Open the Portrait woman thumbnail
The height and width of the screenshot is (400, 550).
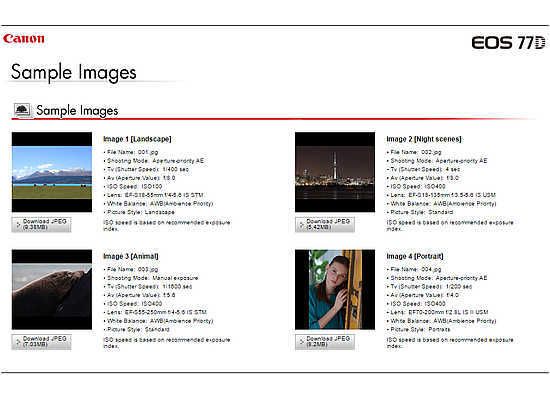pyautogui.click(x=335, y=289)
